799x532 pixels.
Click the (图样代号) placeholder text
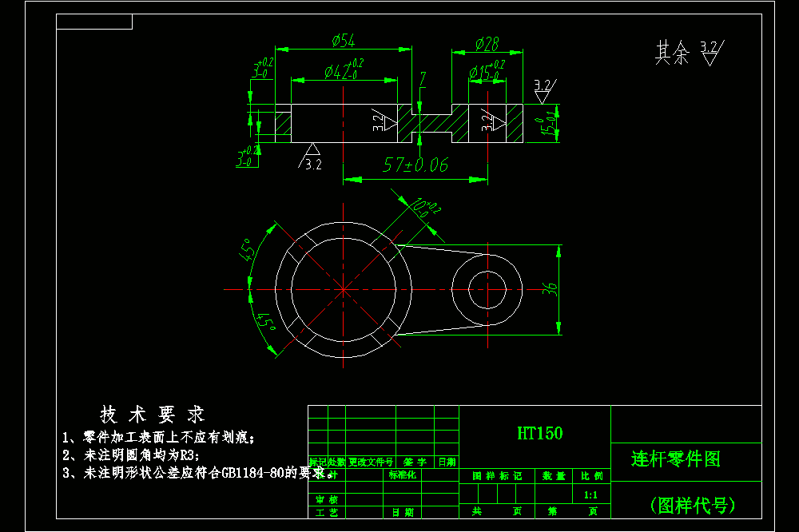pos(693,505)
